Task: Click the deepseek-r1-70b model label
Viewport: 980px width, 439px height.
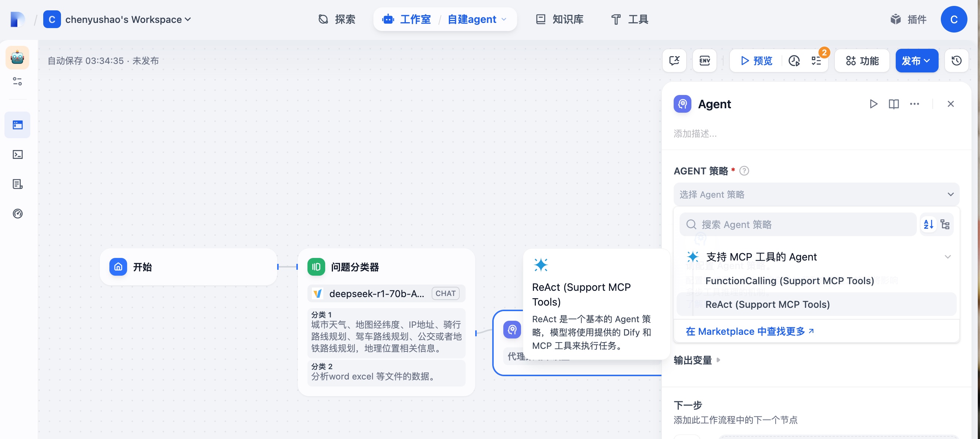Action: coord(376,293)
